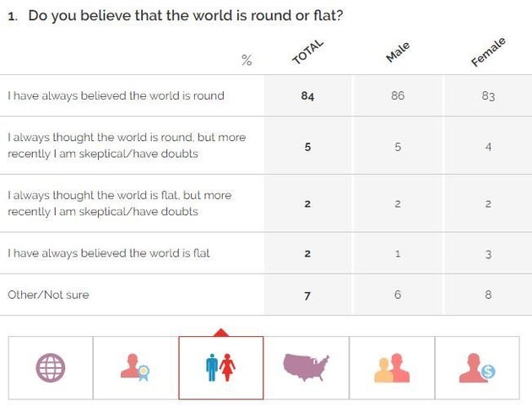This screenshot has height=412, width=532.
Task: Click 'thought flat, now skeptical' row label
Action: tap(119, 203)
